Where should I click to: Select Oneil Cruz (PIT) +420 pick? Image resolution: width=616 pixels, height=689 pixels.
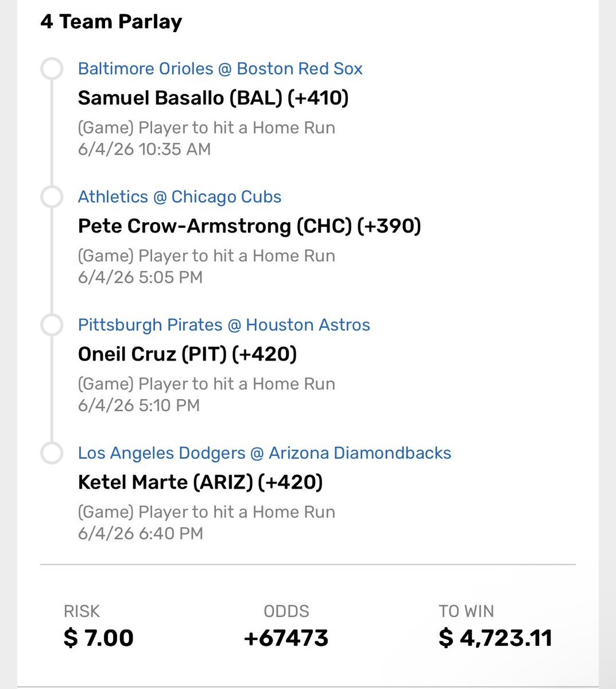187,354
